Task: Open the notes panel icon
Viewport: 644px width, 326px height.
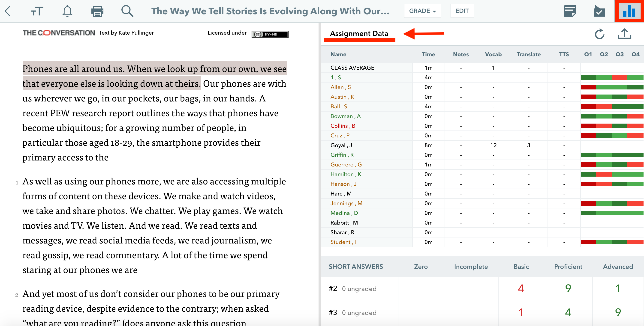Action: point(570,11)
